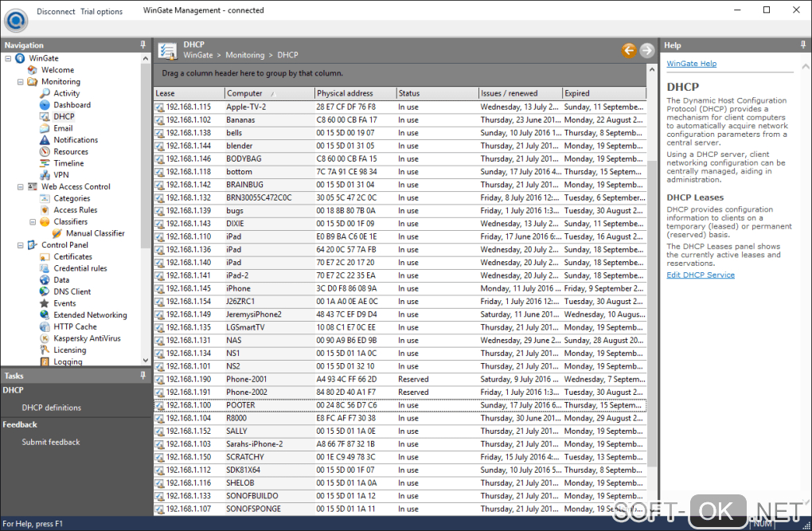812x531 pixels.
Task: Select lease 192.168.1.149 JeremysiPhone2
Action: (400, 314)
